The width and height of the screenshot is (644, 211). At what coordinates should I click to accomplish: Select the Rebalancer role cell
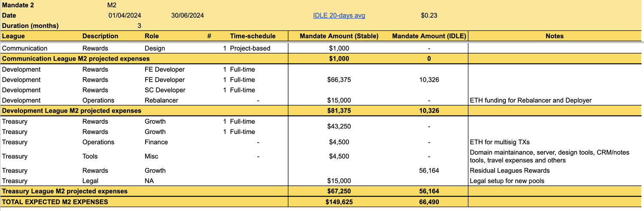(x=161, y=101)
